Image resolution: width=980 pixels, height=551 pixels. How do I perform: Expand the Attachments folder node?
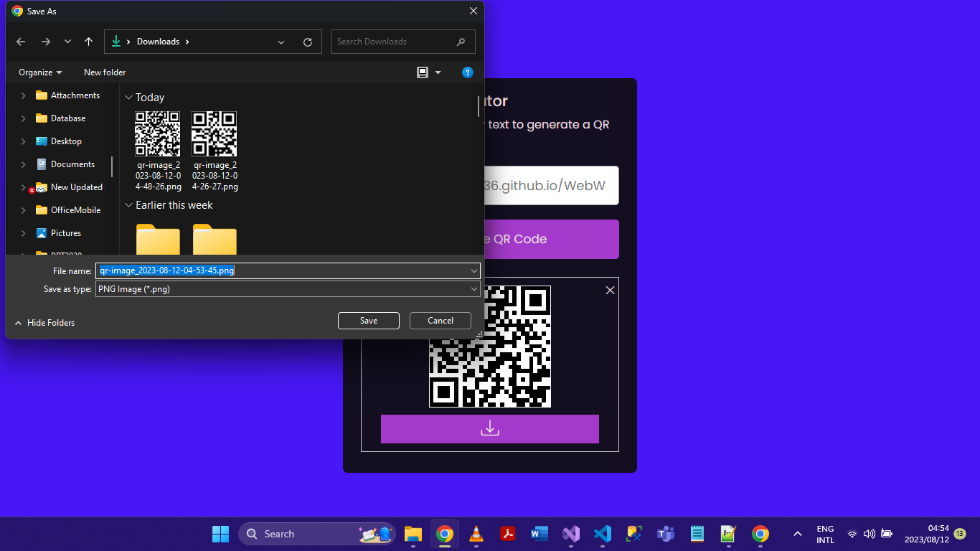23,95
